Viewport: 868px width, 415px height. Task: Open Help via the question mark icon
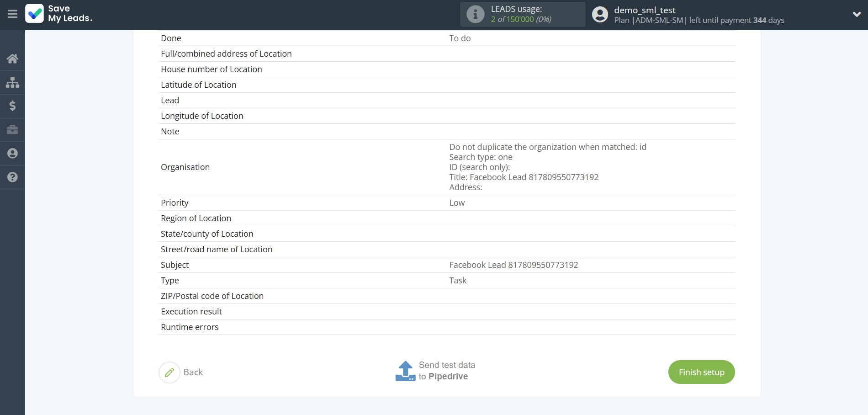click(12, 177)
